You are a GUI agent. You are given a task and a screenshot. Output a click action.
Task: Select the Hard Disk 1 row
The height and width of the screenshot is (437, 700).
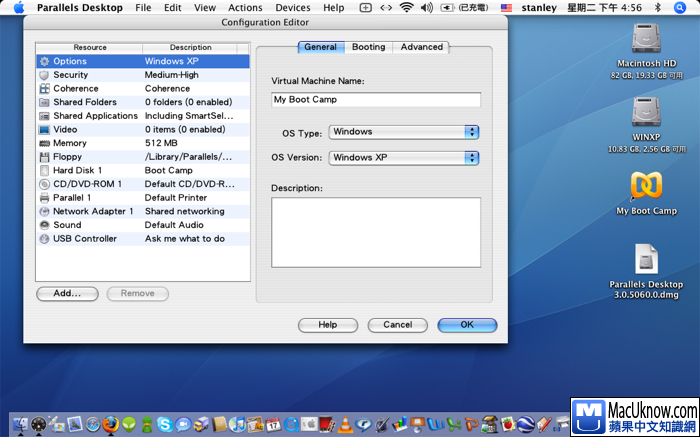[139, 170]
